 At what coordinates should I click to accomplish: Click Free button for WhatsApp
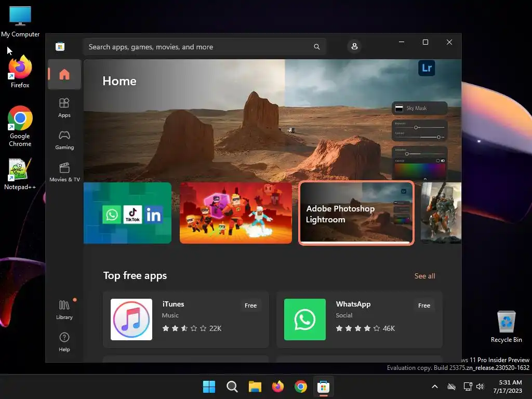point(424,305)
